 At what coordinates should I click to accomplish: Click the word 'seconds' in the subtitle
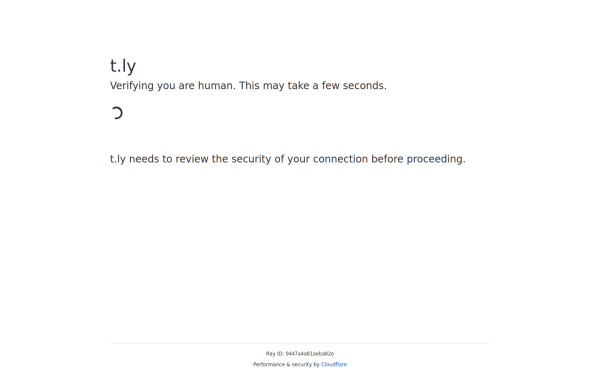tap(364, 86)
